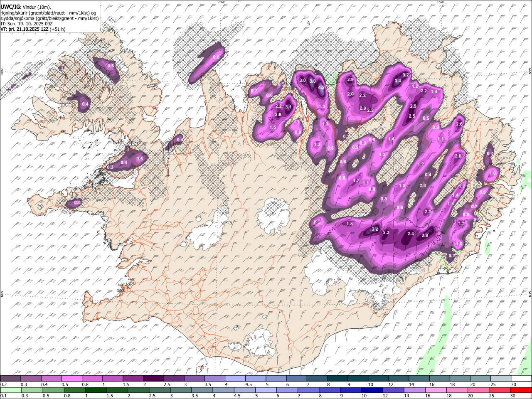
Task: Select the darkest purple 2 swatch in top legend row
Action: [153, 379]
